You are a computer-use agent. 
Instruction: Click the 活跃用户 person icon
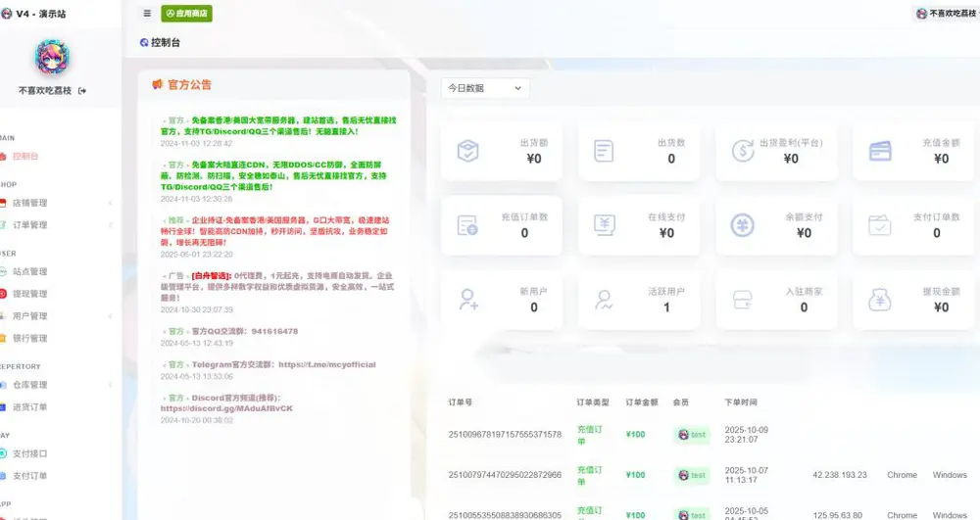pyautogui.click(x=605, y=300)
